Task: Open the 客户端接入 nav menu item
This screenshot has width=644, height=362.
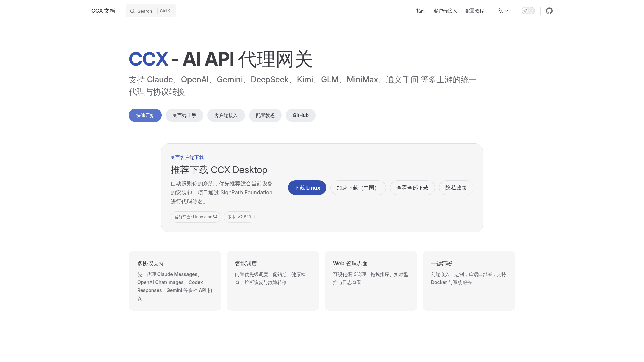Action: [445, 11]
